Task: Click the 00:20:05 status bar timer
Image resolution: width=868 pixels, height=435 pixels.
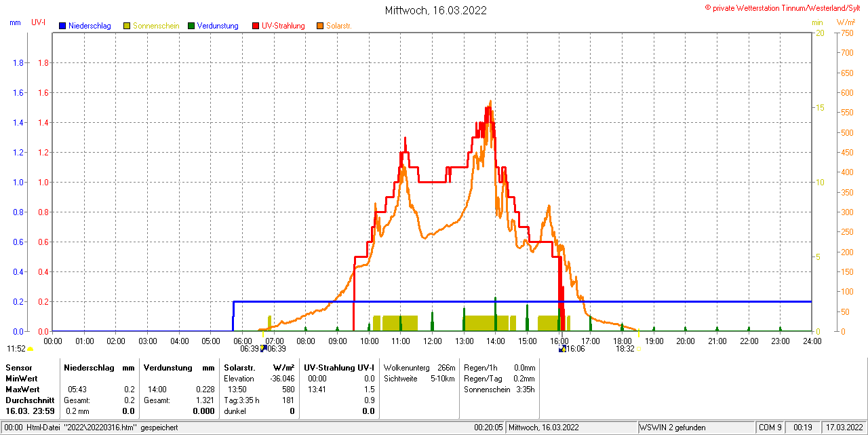Action: pos(488,428)
